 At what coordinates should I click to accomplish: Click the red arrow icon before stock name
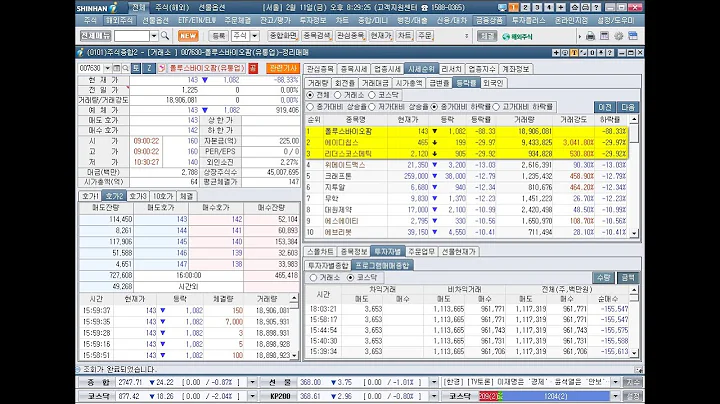pos(162,68)
